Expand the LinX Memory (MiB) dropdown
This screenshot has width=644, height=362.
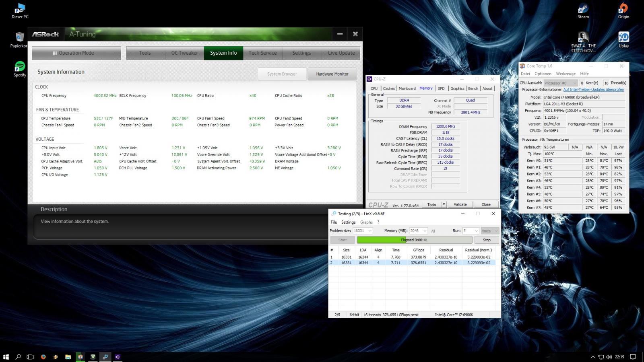click(424, 231)
